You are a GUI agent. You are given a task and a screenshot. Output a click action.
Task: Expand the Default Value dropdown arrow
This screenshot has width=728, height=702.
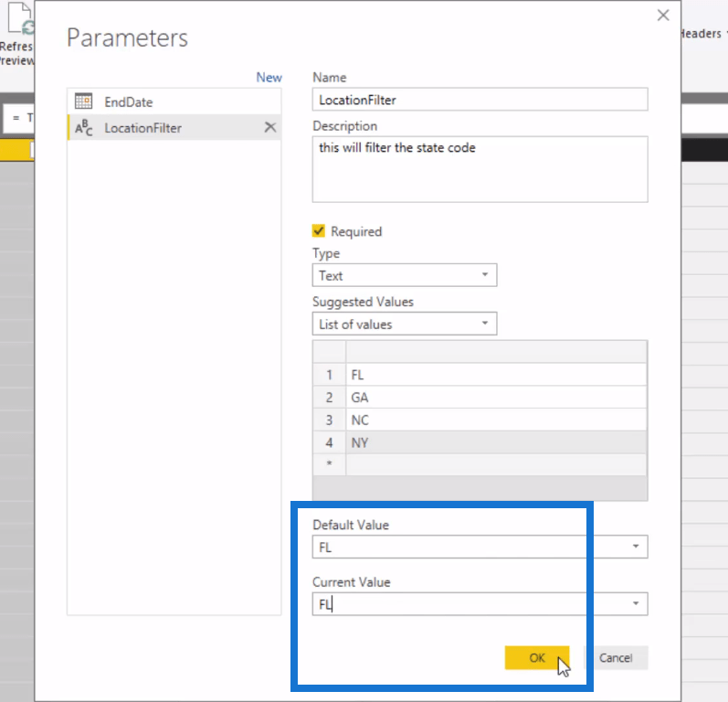pyautogui.click(x=636, y=547)
